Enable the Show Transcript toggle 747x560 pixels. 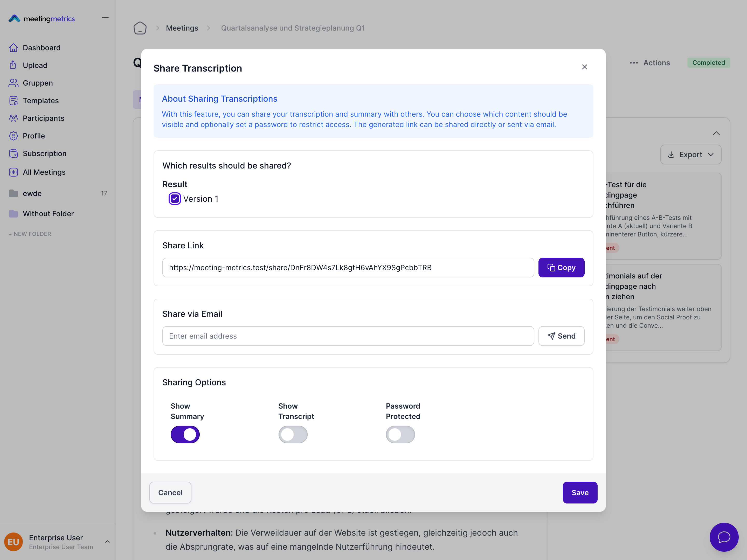point(293,435)
